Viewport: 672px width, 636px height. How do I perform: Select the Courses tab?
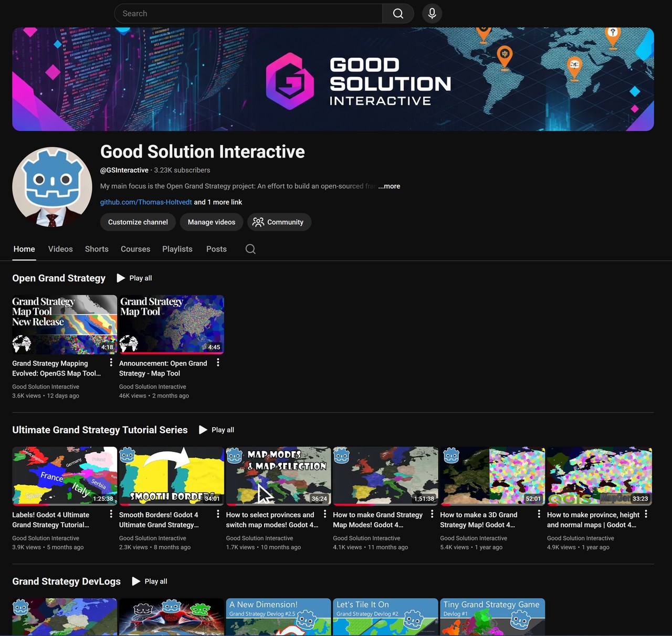coord(135,249)
